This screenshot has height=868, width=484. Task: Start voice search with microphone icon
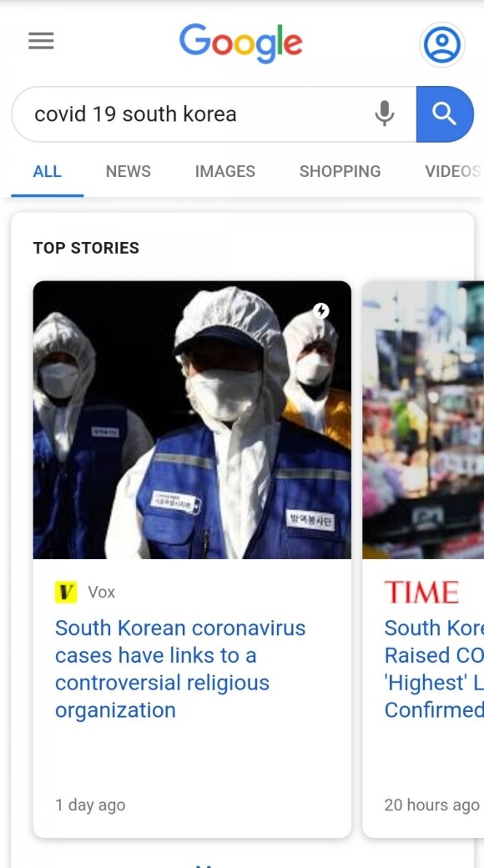click(385, 114)
